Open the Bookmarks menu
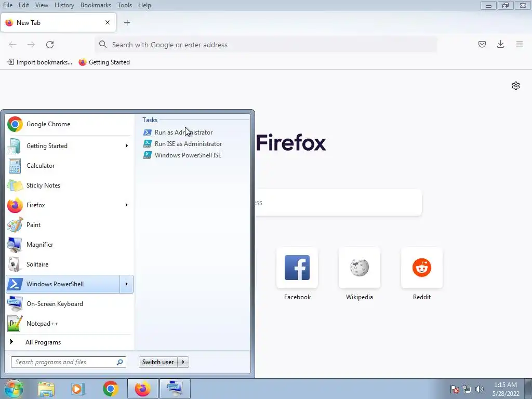 coord(96,5)
